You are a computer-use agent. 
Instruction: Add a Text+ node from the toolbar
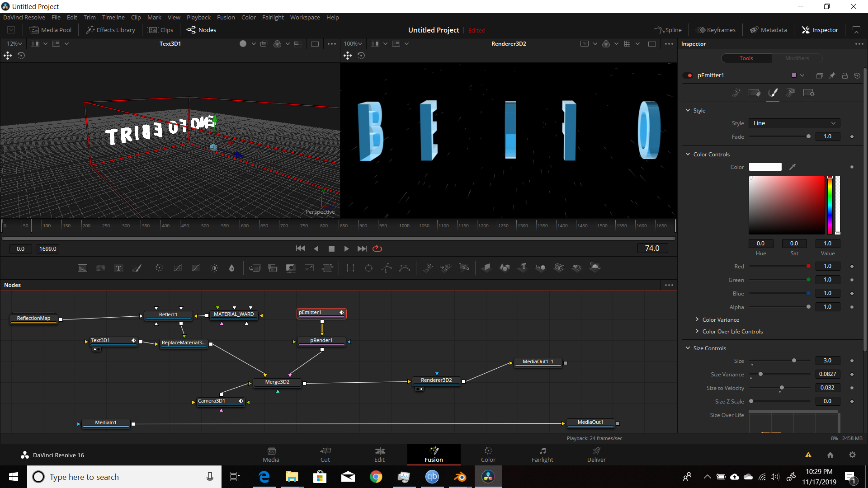pyautogui.click(x=118, y=268)
